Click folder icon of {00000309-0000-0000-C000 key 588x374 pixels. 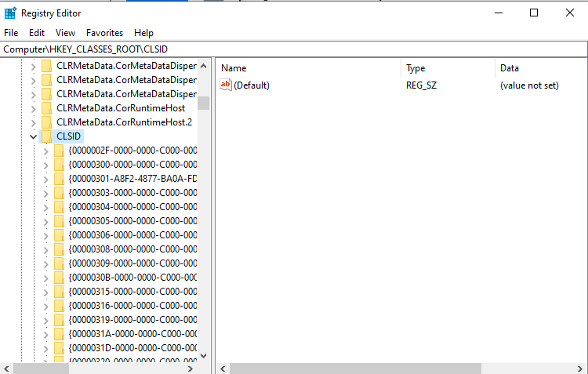(59, 263)
